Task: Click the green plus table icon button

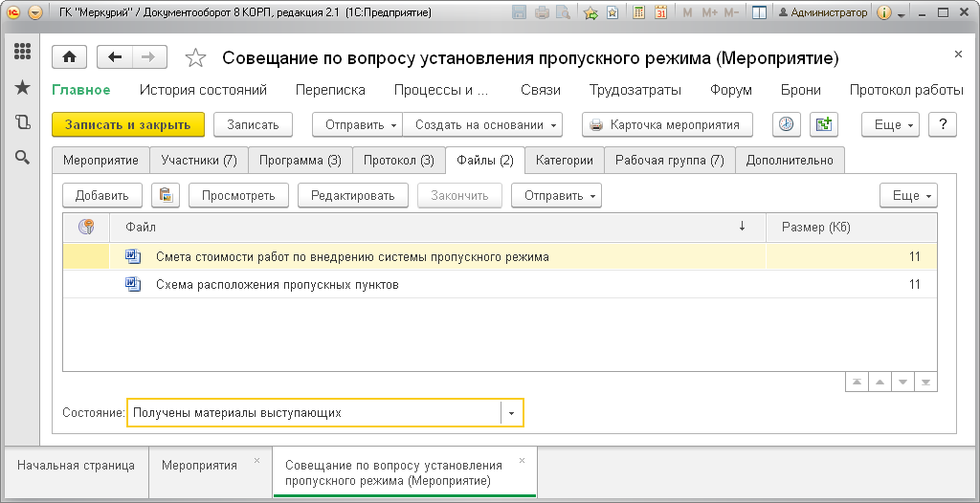Action: (824, 124)
